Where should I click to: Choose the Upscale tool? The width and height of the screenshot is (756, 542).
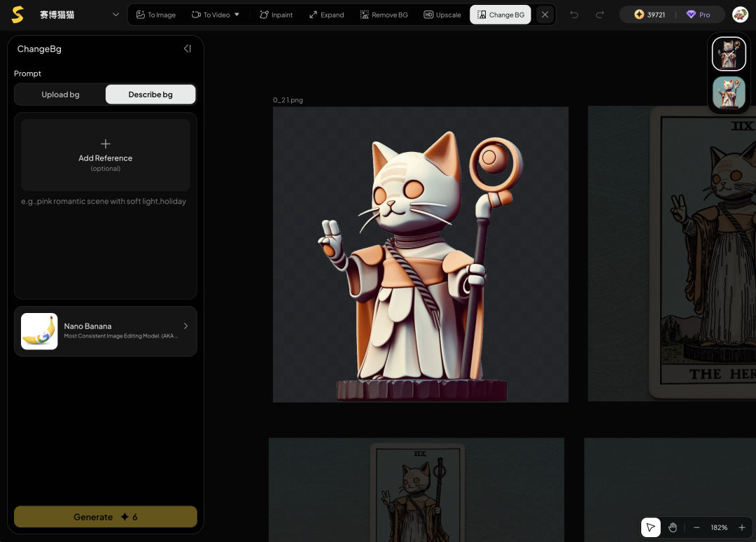click(x=442, y=15)
